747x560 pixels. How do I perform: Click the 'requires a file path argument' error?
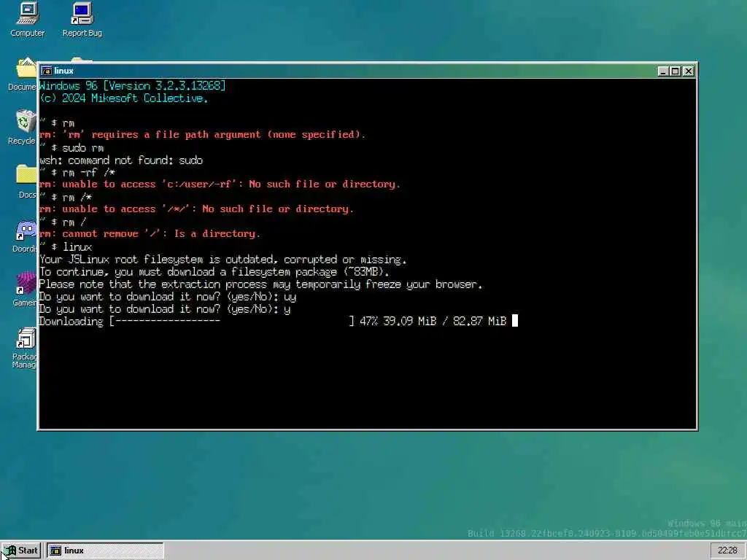[203, 135]
